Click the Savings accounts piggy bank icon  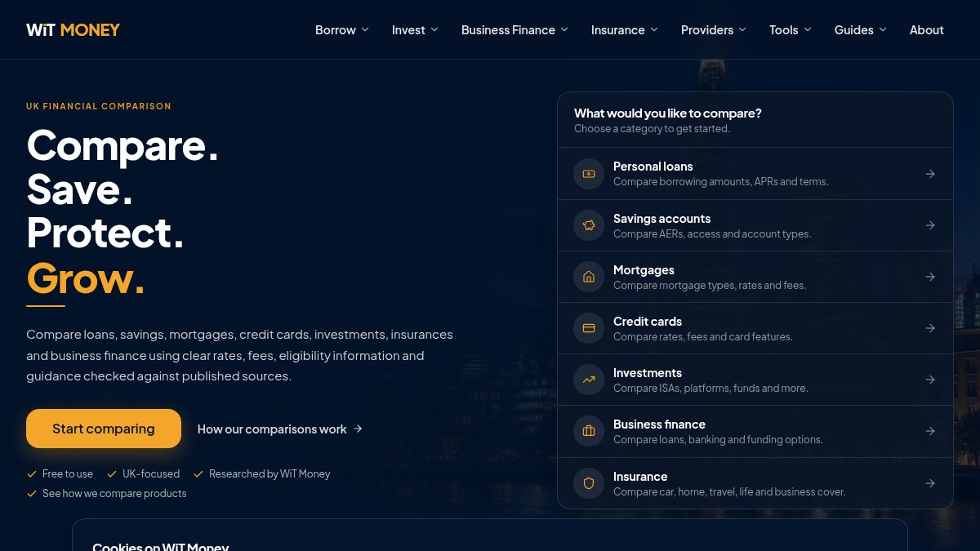point(589,225)
